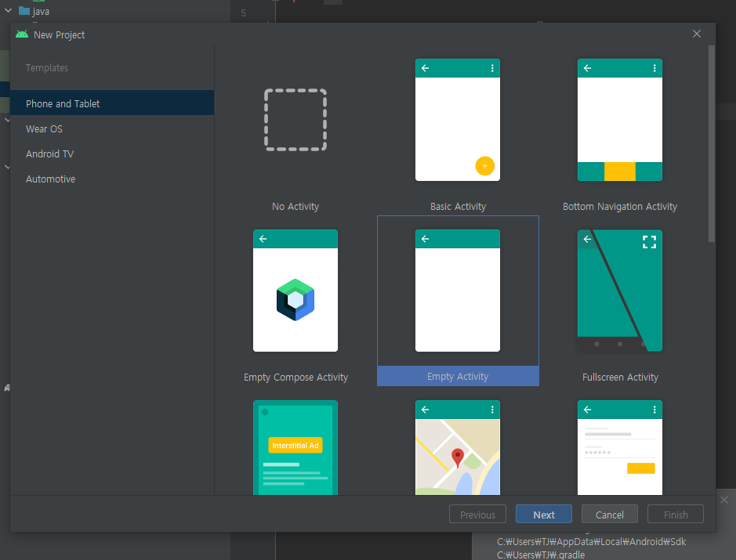Image resolution: width=736 pixels, height=560 pixels.
Task: Click the Finish button
Action: click(x=676, y=514)
